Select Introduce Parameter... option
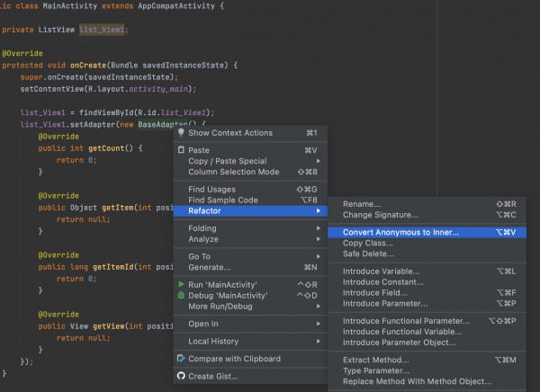This screenshot has height=392, width=540. (427, 303)
